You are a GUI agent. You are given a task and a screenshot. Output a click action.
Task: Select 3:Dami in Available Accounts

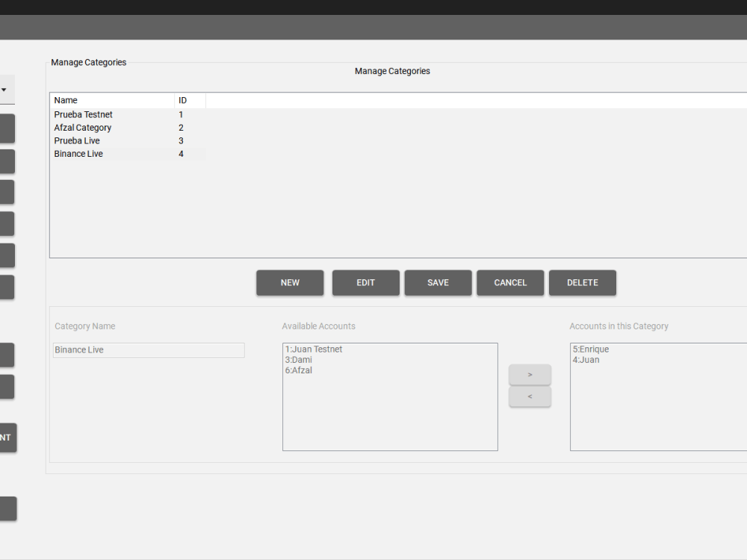tap(297, 359)
